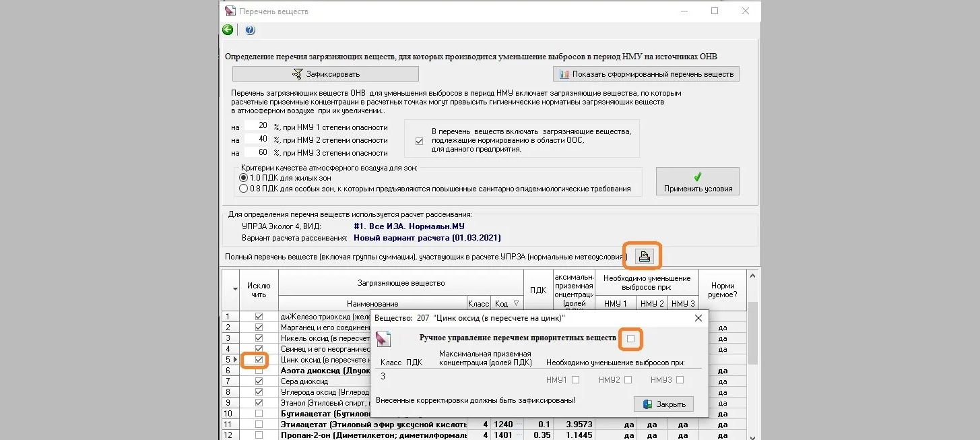Open help via the question mark icon
Viewport: 980px width, 440px height.
pos(250,30)
